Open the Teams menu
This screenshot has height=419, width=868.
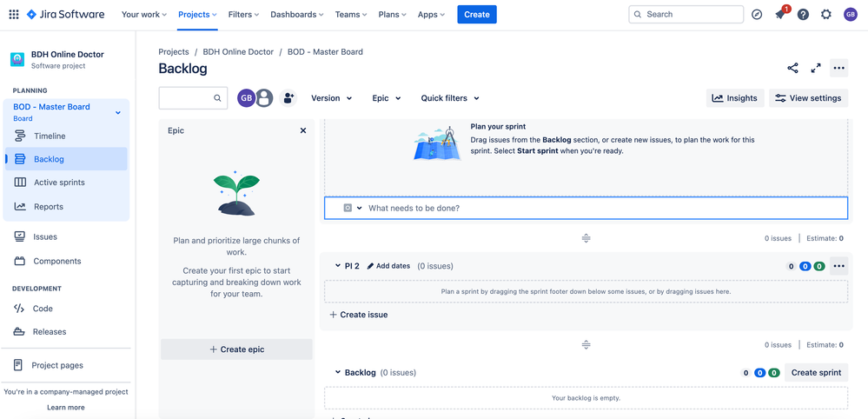point(352,15)
